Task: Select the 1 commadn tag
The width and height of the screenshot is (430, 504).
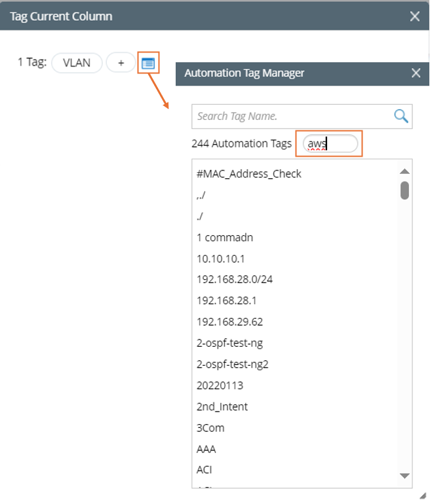Action: pyautogui.click(x=225, y=237)
